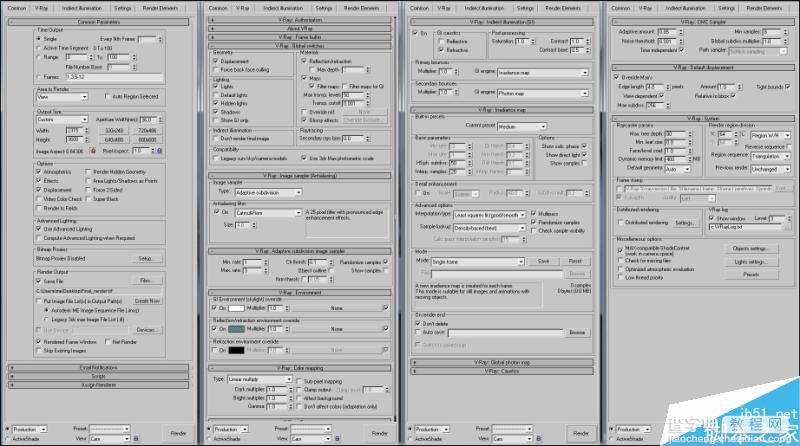The height and width of the screenshot is (446, 800).
Task: Click the HSph. subdivs spinner
Action: pyautogui.click(x=470, y=163)
